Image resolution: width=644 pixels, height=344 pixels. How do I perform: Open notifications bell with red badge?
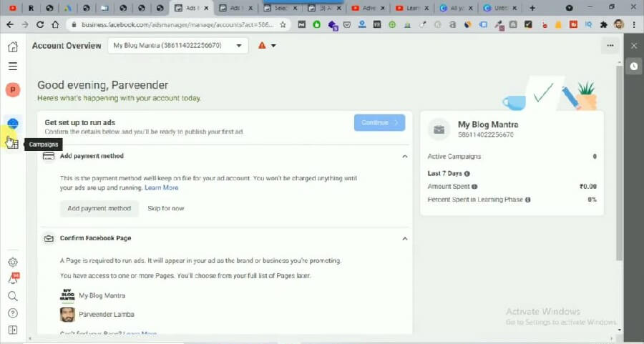12,279
